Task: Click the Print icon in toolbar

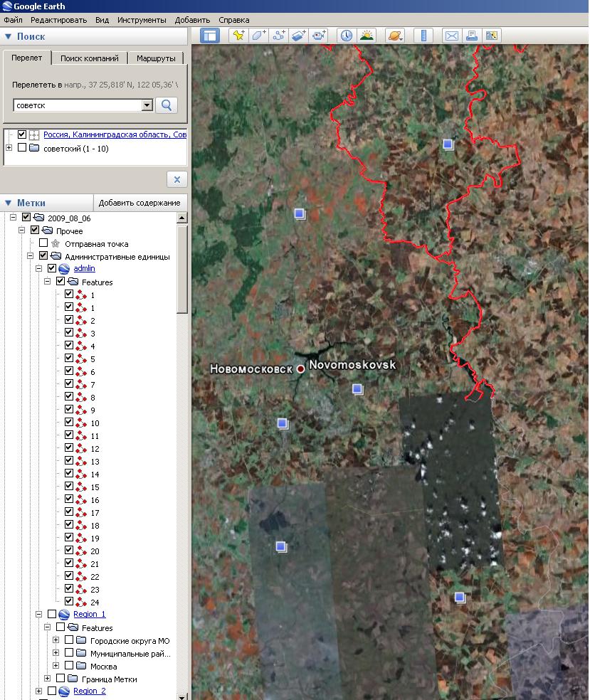Action: 471,36
